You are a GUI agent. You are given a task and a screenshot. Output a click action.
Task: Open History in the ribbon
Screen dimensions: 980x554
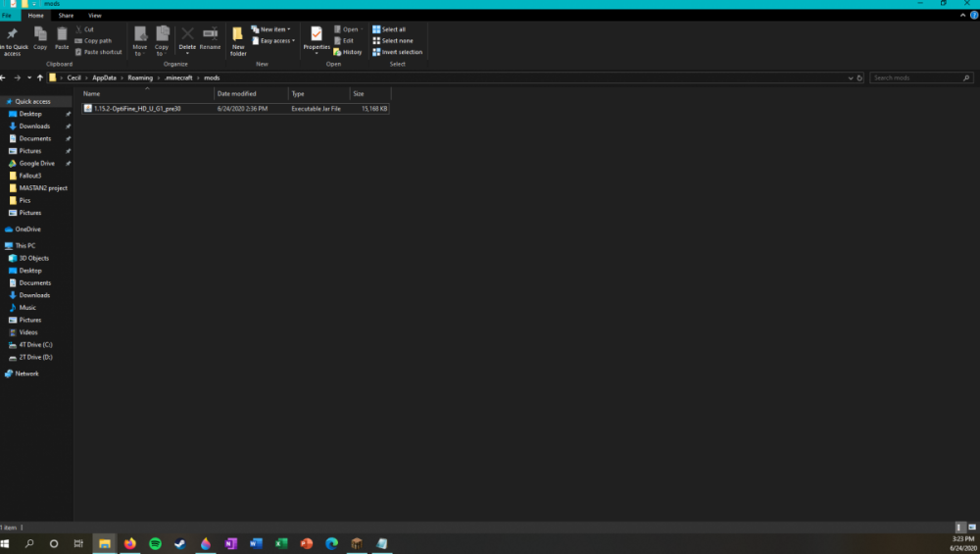pyautogui.click(x=348, y=52)
